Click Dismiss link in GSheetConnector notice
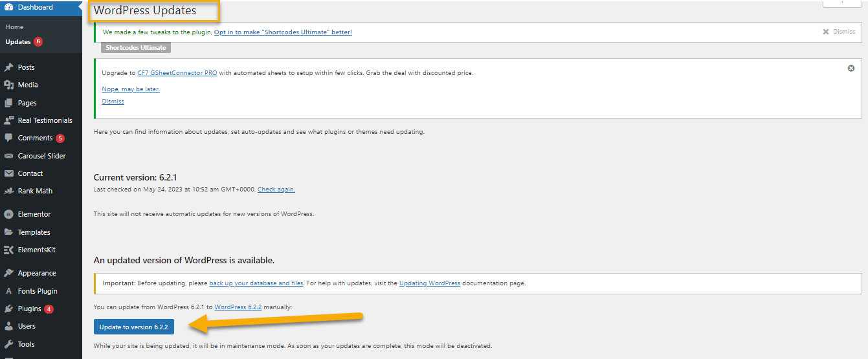The image size is (868, 359). [x=113, y=102]
